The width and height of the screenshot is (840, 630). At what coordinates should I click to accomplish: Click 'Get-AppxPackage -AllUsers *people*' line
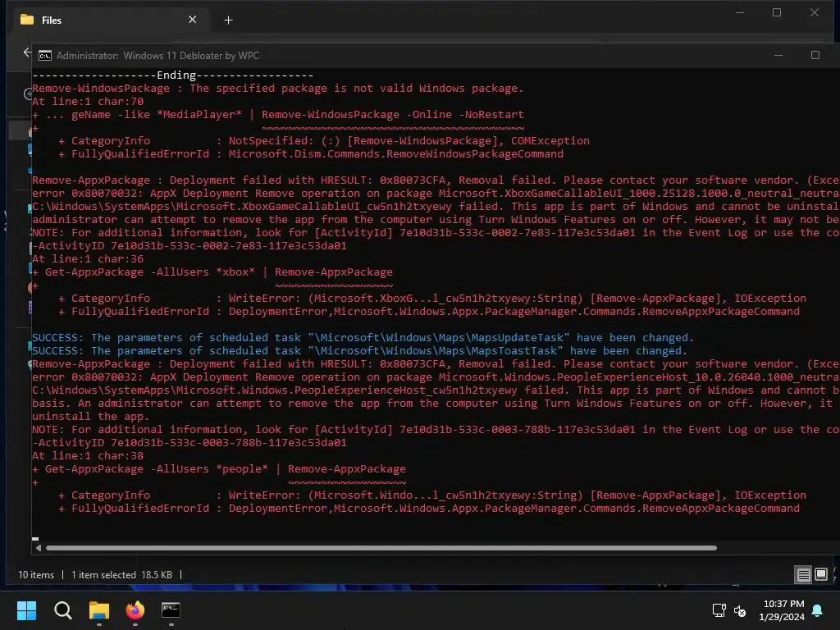coord(218,469)
